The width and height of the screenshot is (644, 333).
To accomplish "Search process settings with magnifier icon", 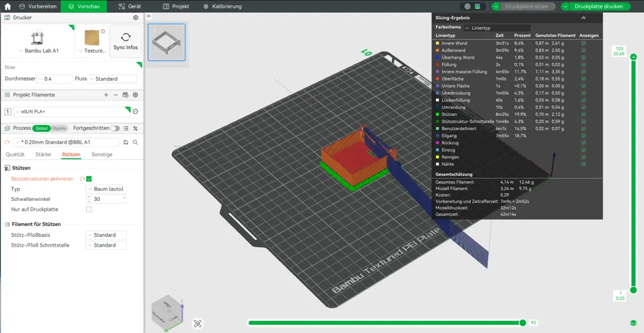I will pyautogui.click(x=135, y=142).
